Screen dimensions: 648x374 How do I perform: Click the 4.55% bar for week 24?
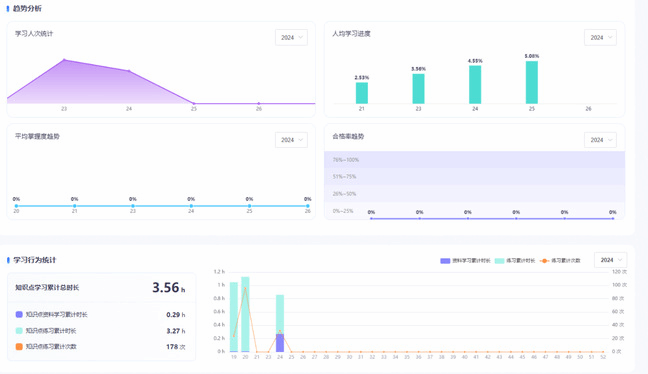[475, 85]
